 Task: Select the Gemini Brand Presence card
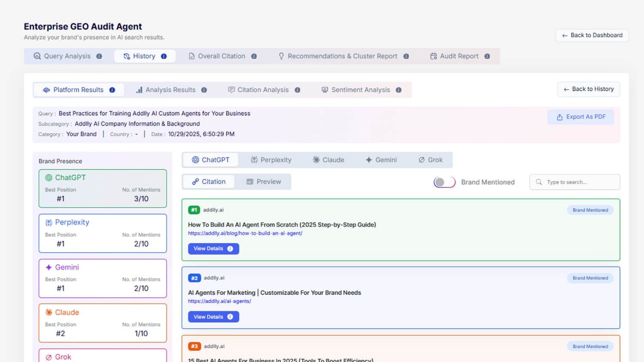103,278
